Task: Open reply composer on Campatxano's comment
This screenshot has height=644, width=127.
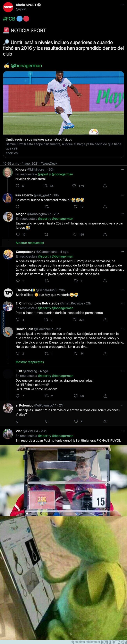Action: tap(17, 281)
